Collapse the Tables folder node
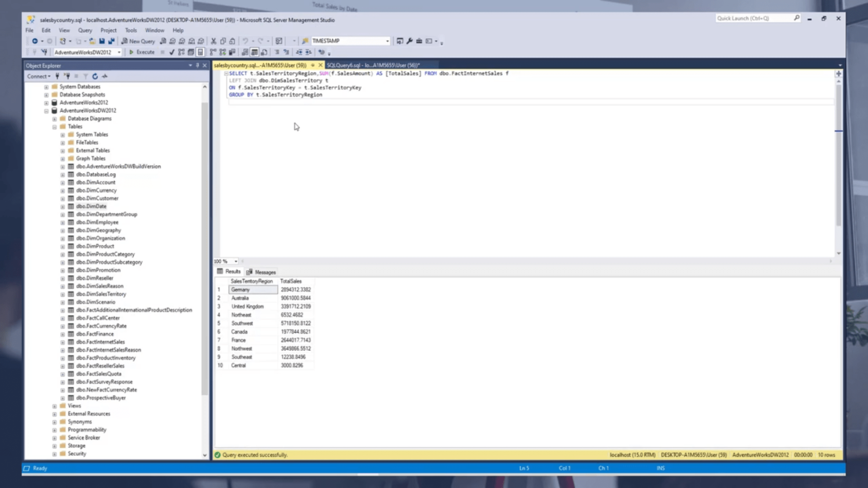 point(54,127)
